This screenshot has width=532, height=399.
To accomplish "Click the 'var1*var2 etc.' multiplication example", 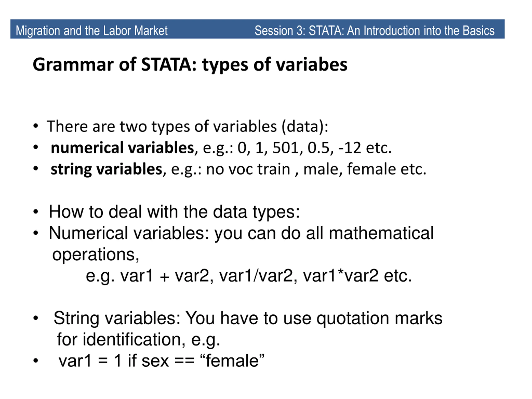I will point(357,276).
